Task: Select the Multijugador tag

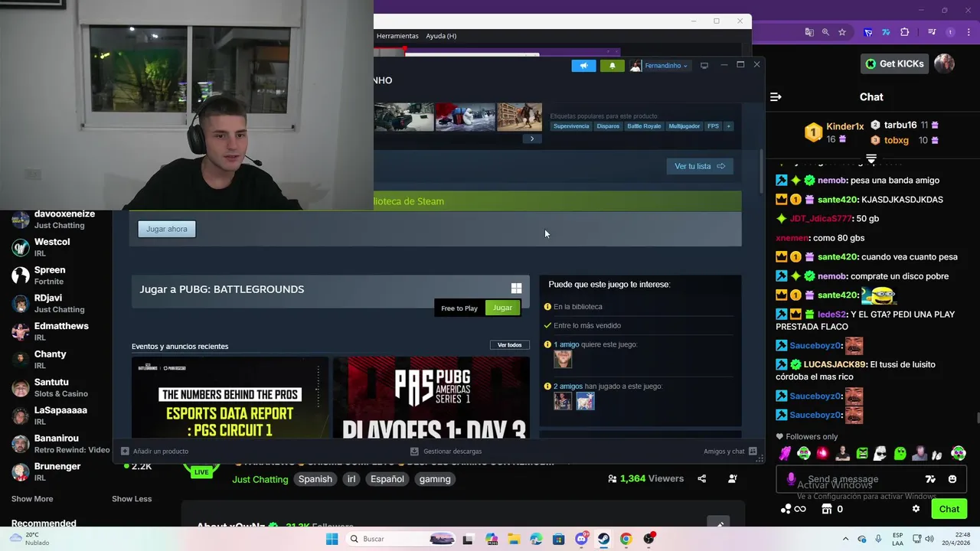Action: tap(684, 126)
